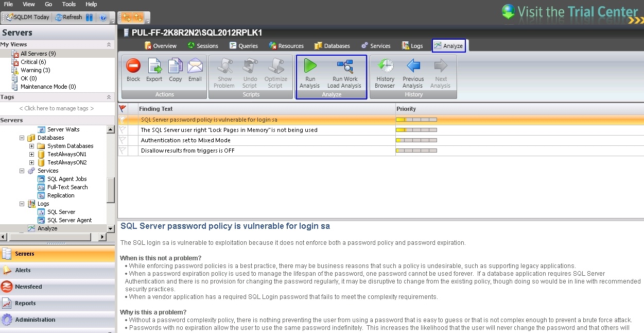644x333 pixels.
Task: Open the help icon in toolbar
Action: click(103, 18)
